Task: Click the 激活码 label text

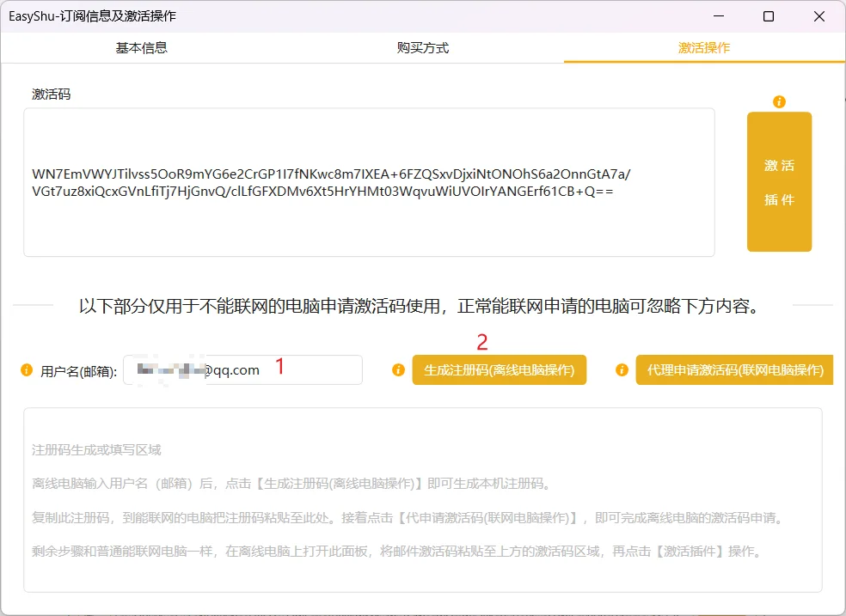Action: 52,95
